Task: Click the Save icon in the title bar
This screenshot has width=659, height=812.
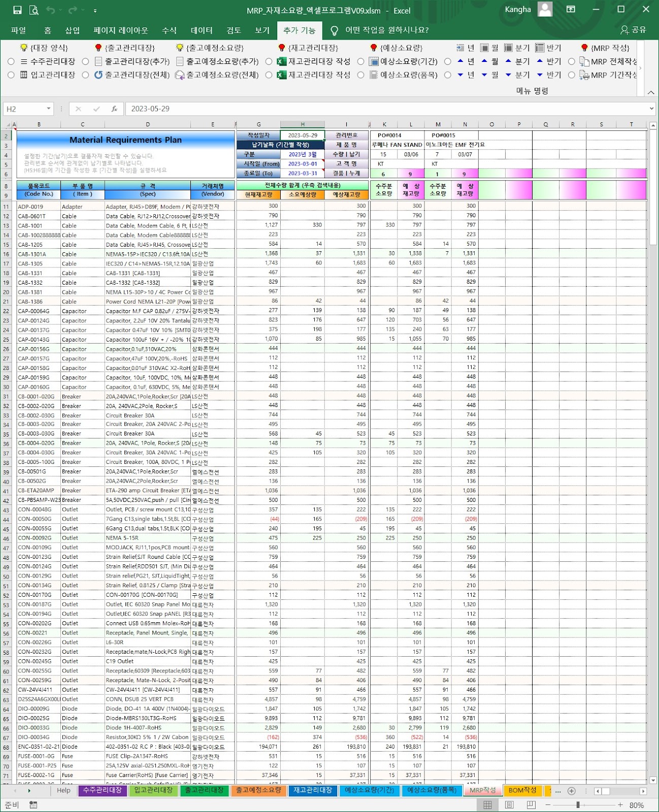Action: coord(17,10)
